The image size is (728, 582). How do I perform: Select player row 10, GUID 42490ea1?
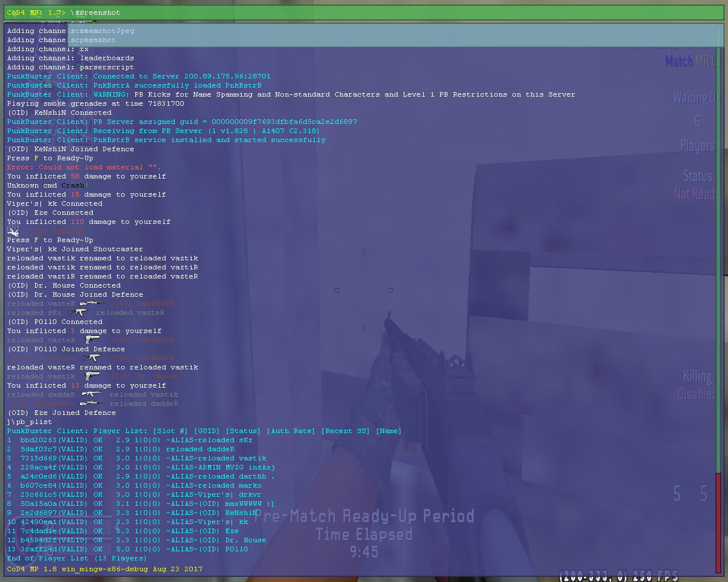click(x=127, y=522)
